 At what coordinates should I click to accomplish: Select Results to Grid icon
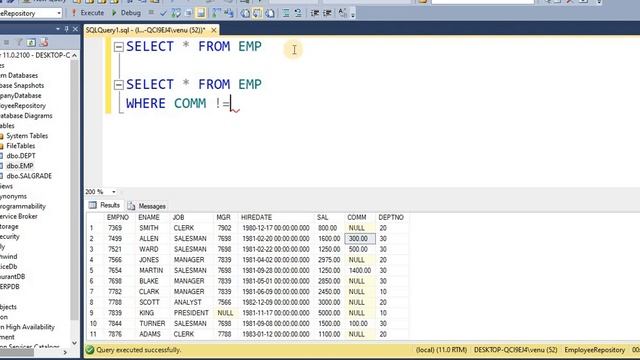(257, 13)
